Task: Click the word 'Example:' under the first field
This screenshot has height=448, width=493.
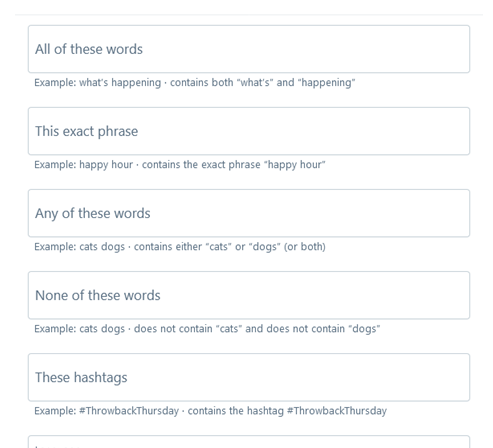Action: [x=55, y=83]
